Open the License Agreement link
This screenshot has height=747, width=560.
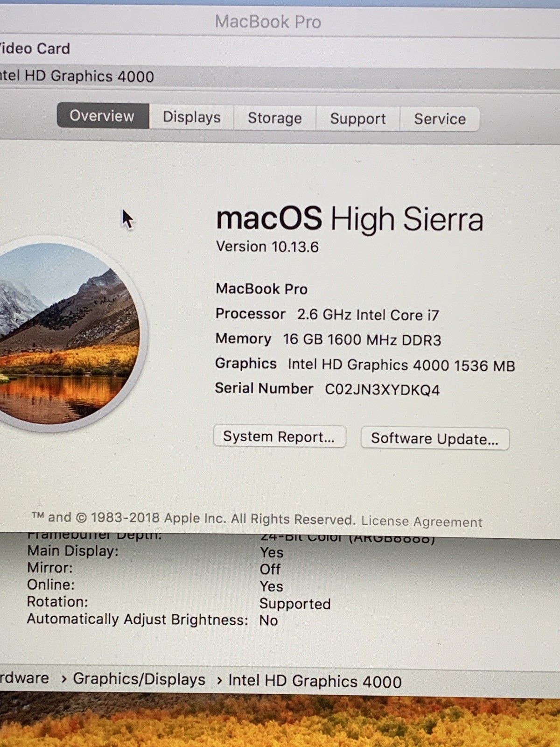coord(421,521)
